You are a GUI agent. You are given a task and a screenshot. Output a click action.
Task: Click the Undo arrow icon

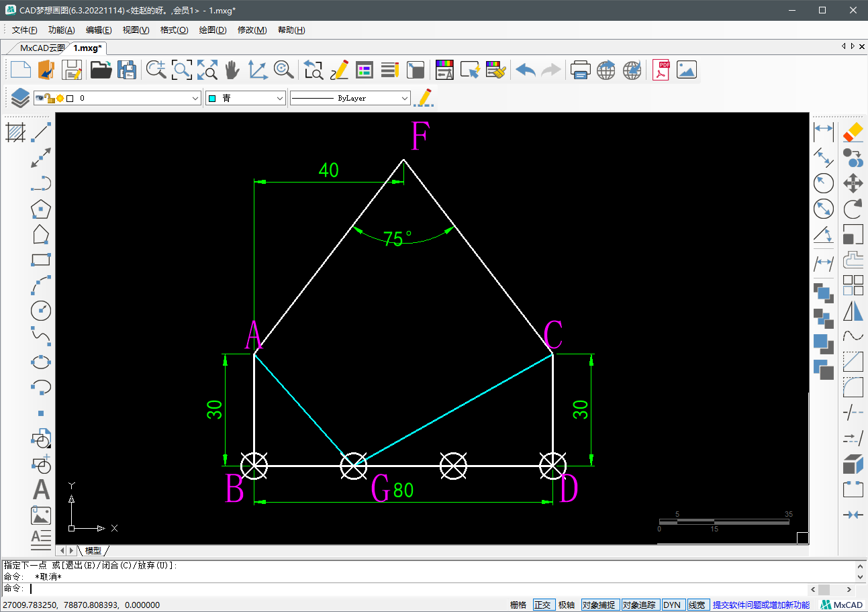click(x=526, y=70)
